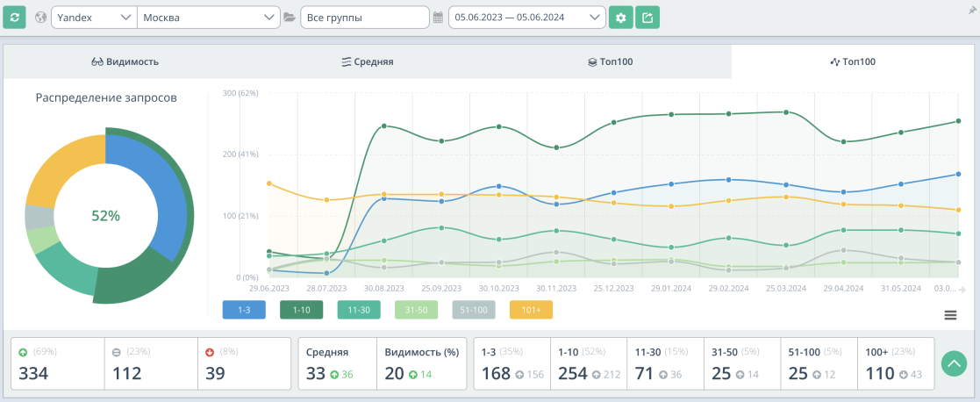Toggle the 31-50 legend series
This screenshot has height=402, width=980.
point(416,310)
